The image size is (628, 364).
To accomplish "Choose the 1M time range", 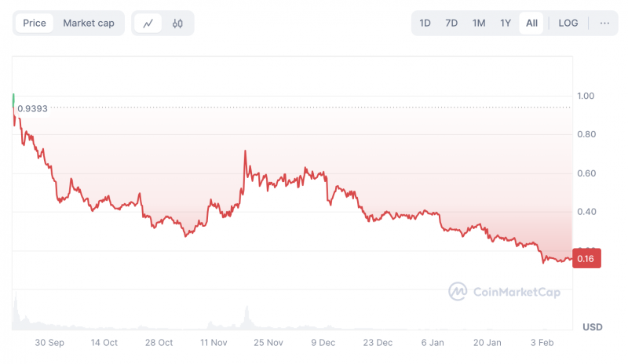I will click(479, 24).
